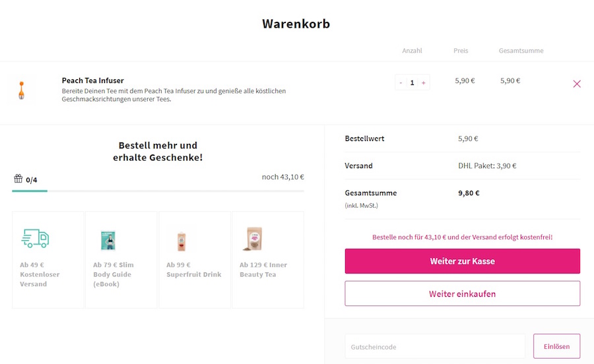Redeem voucher with Einlösen button
Screen dimensions: 594x364
[556, 346]
